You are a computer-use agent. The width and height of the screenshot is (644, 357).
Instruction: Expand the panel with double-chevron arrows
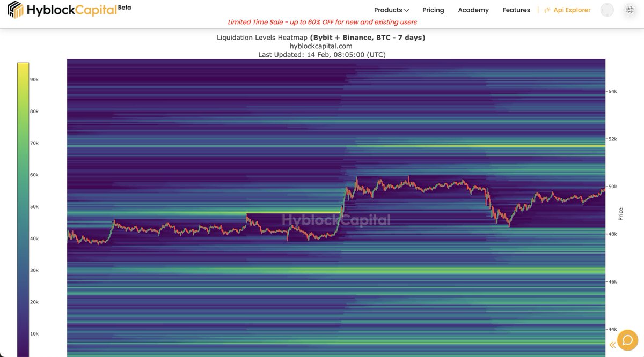click(612, 345)
